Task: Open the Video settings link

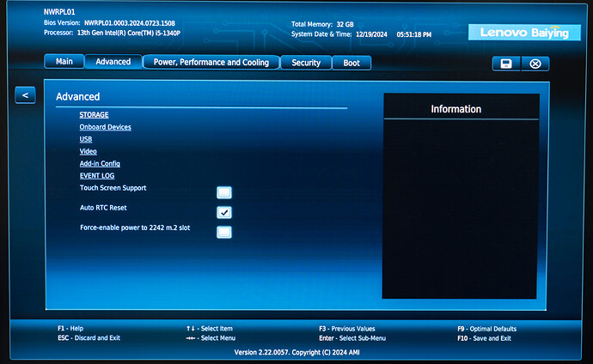Action: pos(88,151)
